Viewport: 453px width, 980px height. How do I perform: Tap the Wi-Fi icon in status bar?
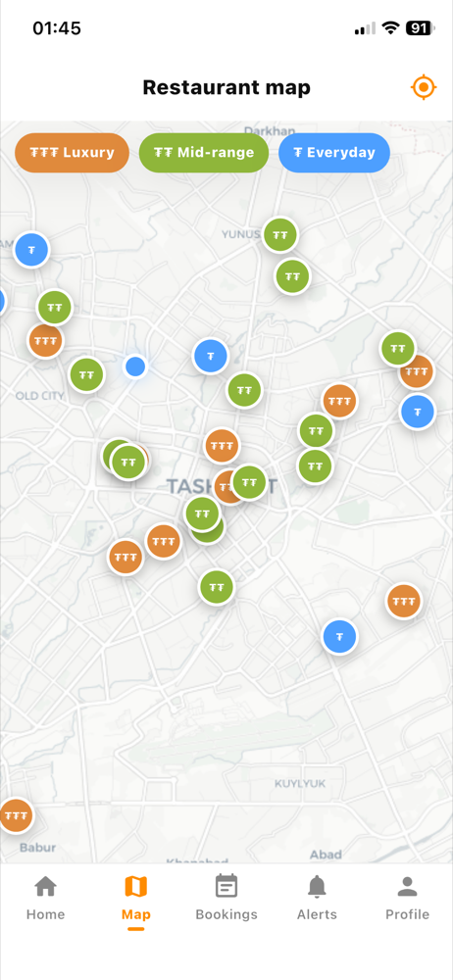pos(391,28)
